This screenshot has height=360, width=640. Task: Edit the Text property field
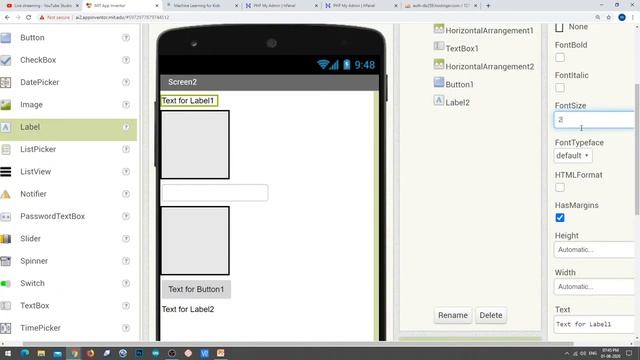tap(595, 324)
